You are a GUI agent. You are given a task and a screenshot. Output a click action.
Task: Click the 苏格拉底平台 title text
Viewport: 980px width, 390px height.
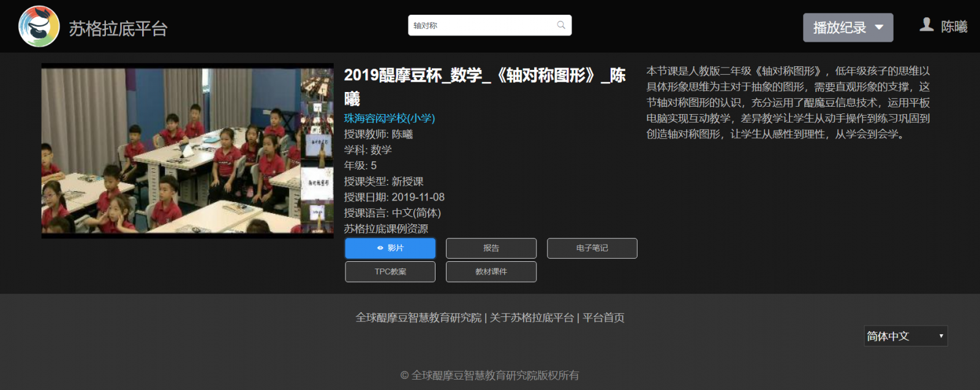pyautogui.click(x=118, y=29)
